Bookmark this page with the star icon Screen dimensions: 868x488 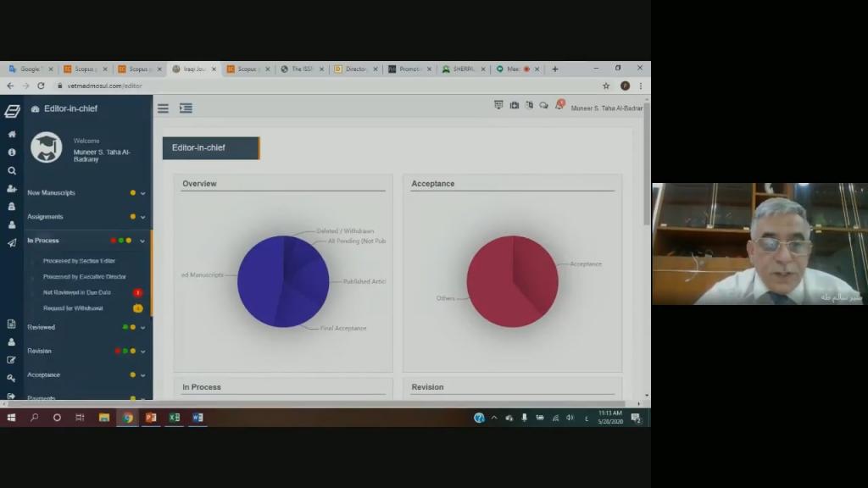point(606,86)
